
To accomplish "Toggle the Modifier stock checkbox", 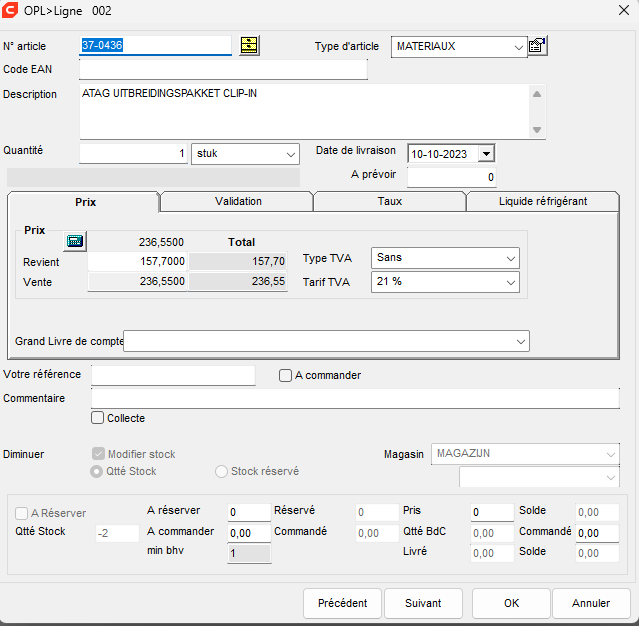I will (98, 454).
